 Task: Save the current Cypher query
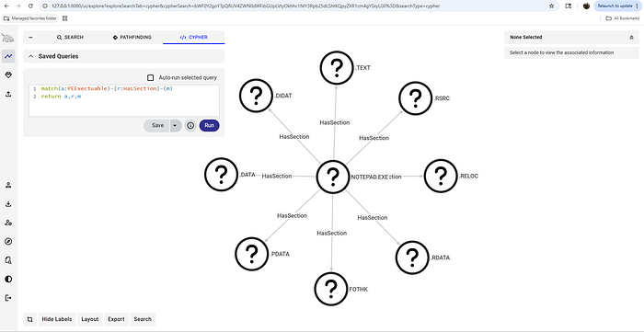pyautogui.click(x=157, y=126)
